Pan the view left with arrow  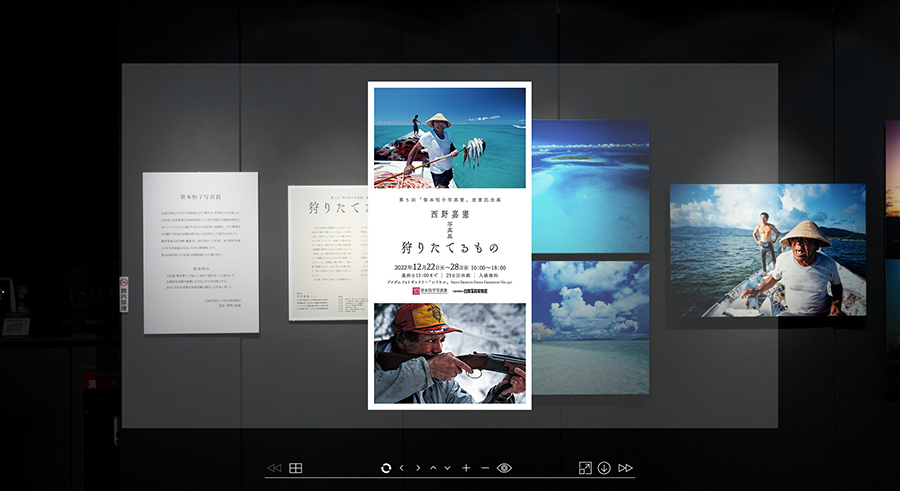(x=402, y=468)
